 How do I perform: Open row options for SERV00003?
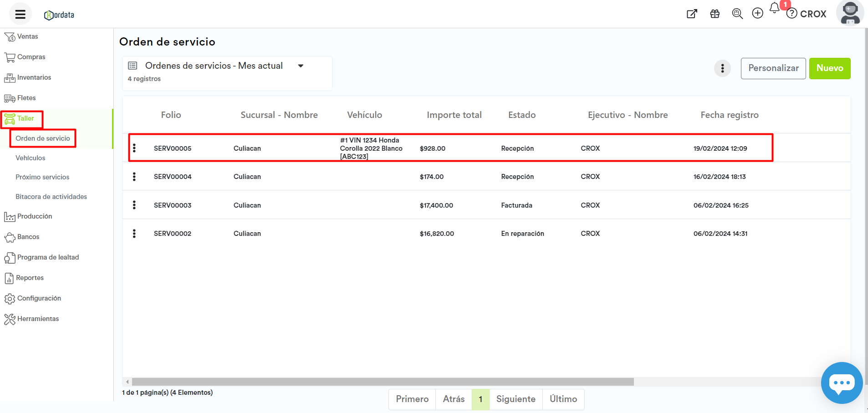pyautogui.click(x=134, y=205)
